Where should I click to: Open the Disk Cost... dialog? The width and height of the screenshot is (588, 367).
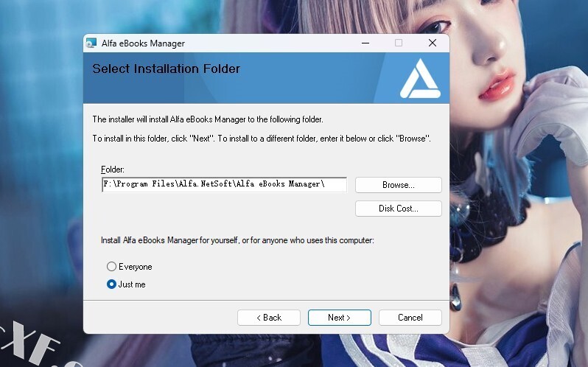[398, 209]
